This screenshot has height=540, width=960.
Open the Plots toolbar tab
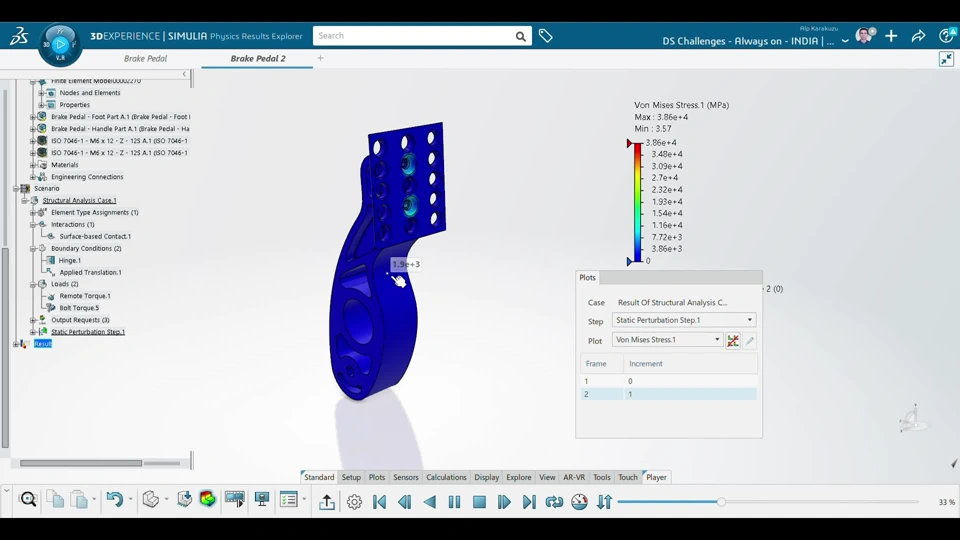(x=377, y=478)
